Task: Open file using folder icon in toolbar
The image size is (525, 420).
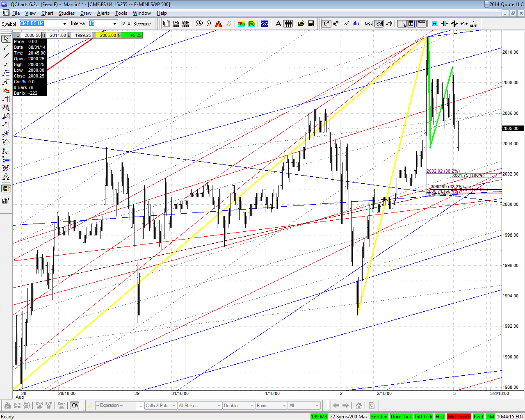Action: coord(301,24)
